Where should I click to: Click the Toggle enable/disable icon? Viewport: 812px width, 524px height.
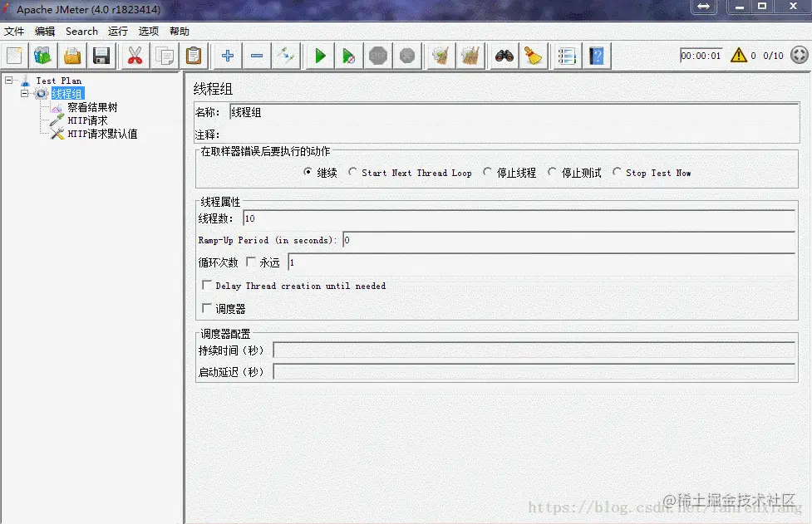tap(286, 56)
